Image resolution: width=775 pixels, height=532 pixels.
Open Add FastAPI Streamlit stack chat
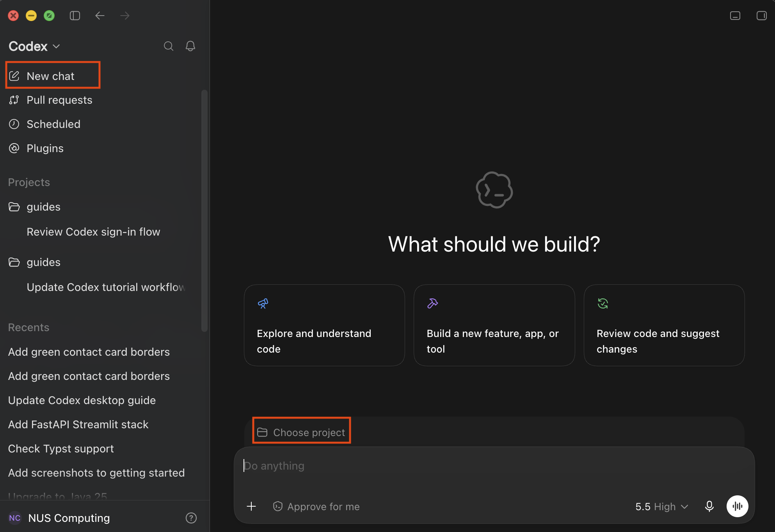click(x=78, y=424)
